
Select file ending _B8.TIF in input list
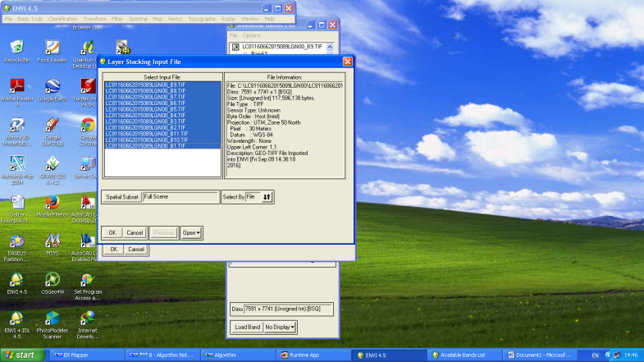coord(162,91)
